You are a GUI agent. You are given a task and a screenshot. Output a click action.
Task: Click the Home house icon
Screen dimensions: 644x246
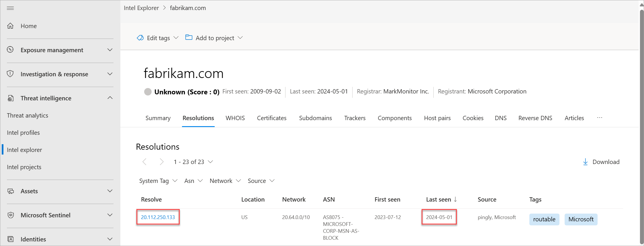pyautogui.click(x=10, y=26)
